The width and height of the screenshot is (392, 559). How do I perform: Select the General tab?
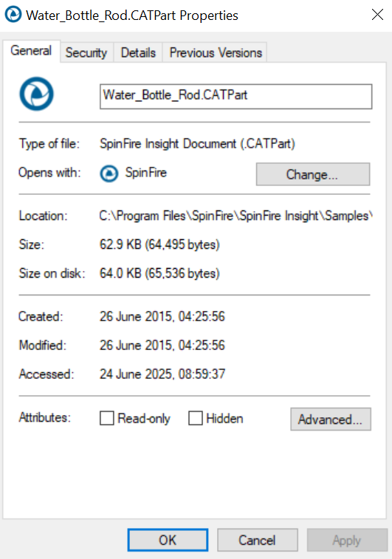[x=31, y=51]
